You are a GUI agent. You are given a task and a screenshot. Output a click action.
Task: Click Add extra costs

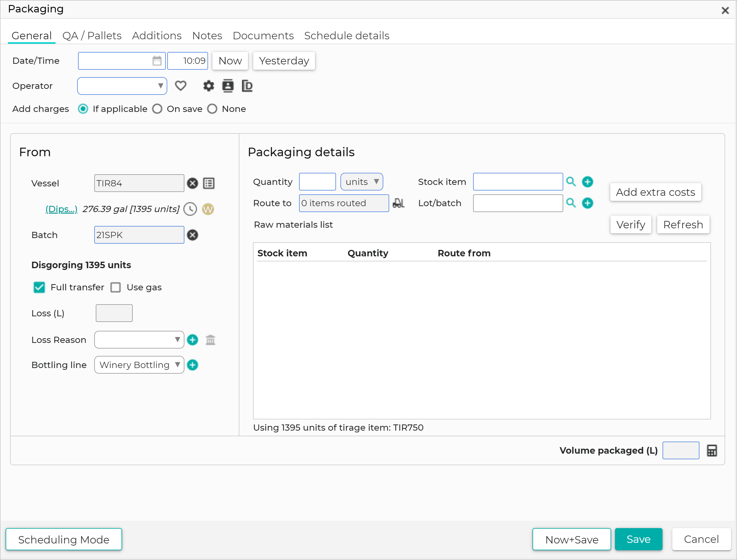[x=655, y=192]
